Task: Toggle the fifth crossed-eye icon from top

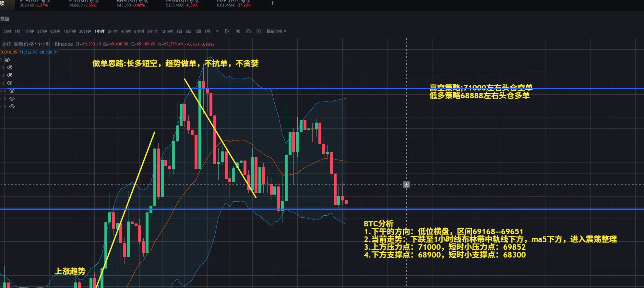Action: 12,91
